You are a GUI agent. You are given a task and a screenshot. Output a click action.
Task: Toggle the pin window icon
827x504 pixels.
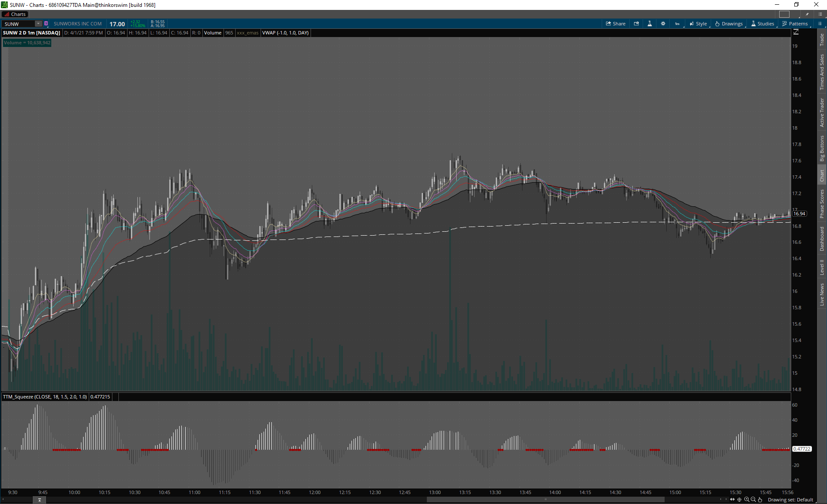(x=807, y=14)
